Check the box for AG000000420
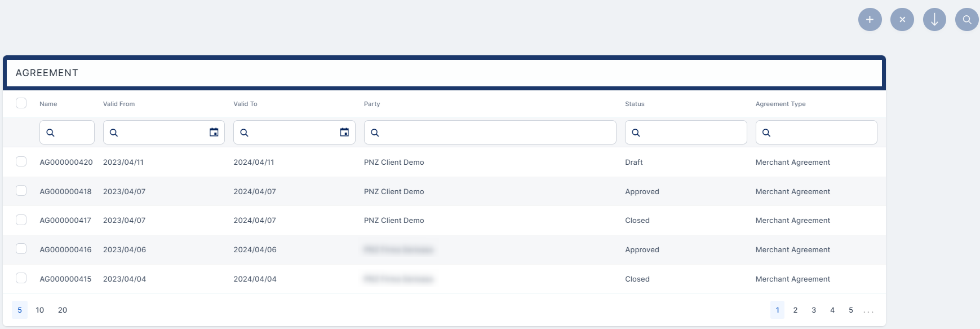The image size is (980, 329). point(21,161)
